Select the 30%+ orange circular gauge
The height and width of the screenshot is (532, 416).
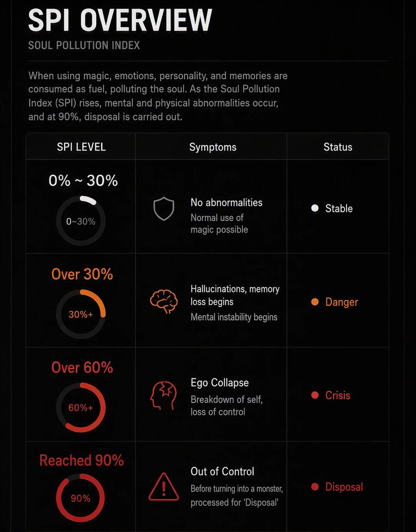[x=81, y=315]
